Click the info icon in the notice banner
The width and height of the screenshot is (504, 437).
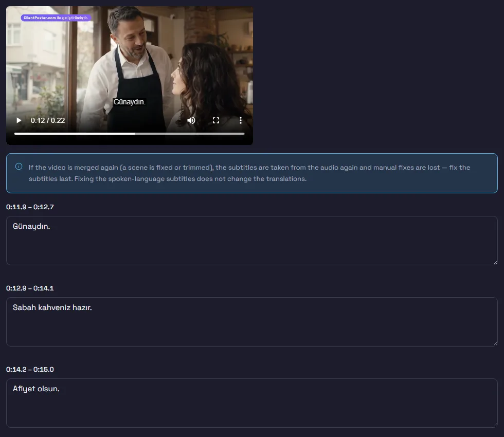click(19, 167)
